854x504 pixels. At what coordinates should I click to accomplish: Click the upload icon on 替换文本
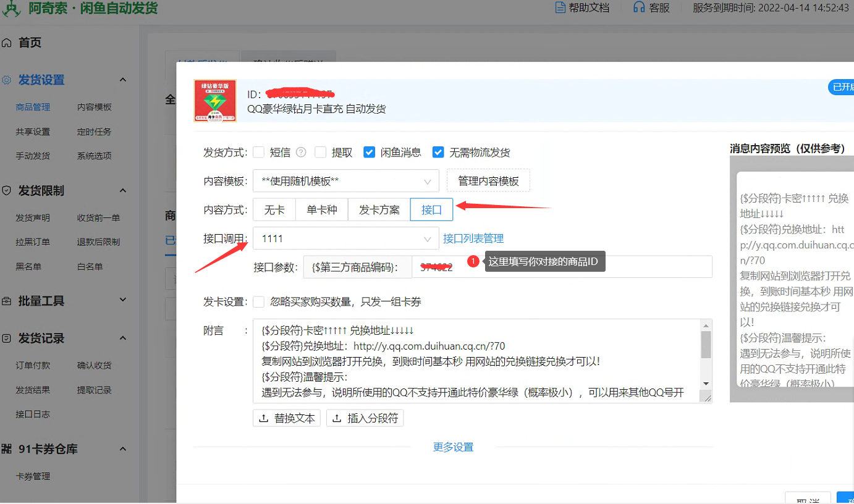point(264,418)
